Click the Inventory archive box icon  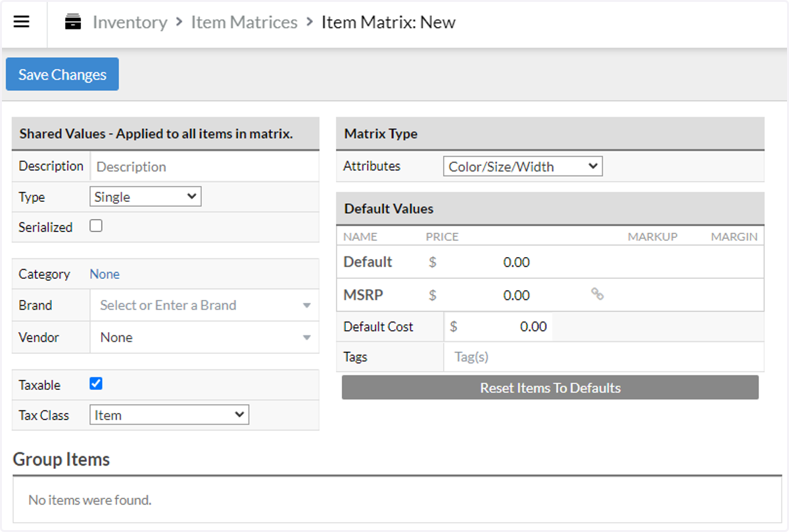[x=73, y=22]
